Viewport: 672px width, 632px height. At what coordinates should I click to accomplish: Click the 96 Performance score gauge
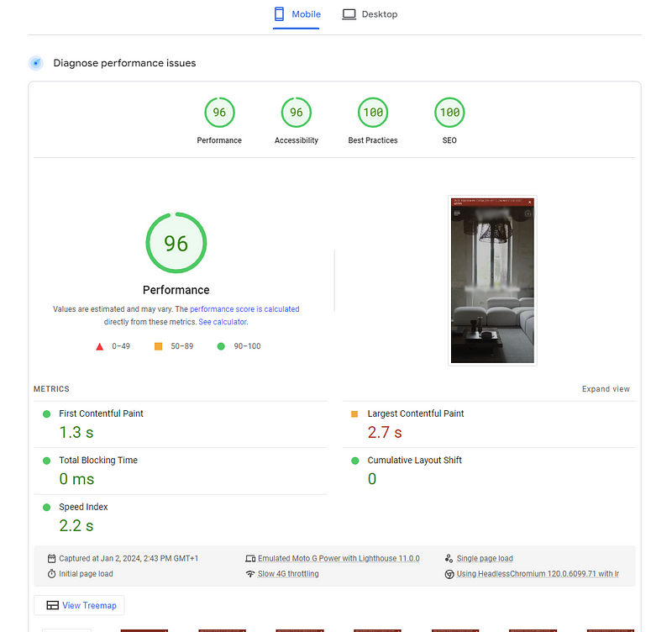pyautogui.click(x=219, y=112)
